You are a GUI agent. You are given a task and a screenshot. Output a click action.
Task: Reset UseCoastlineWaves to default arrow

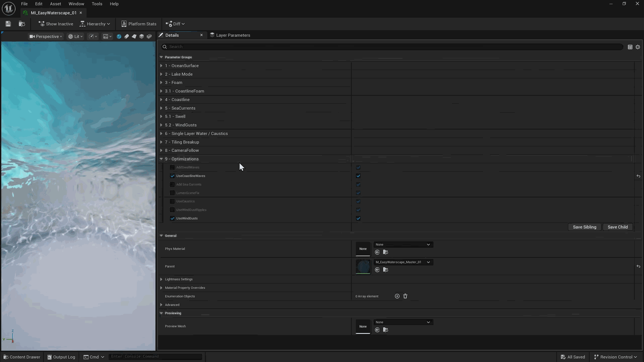click(x=638, y=176)
